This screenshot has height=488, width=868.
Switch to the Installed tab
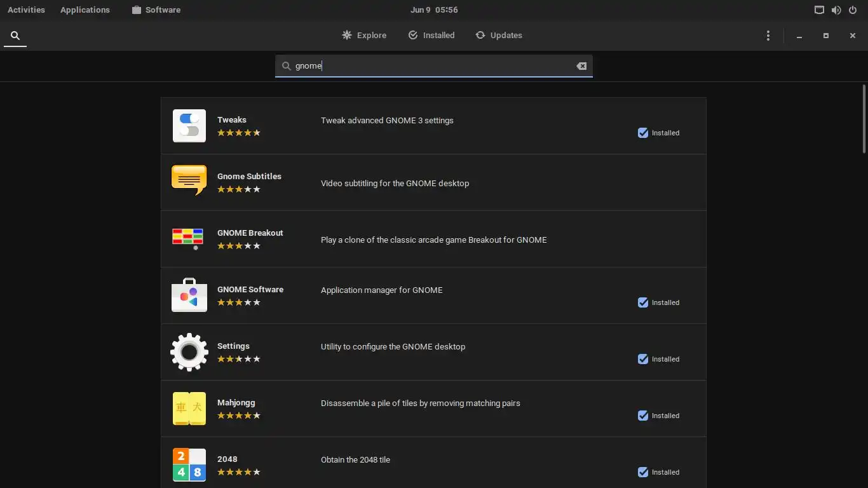point(431,36)
